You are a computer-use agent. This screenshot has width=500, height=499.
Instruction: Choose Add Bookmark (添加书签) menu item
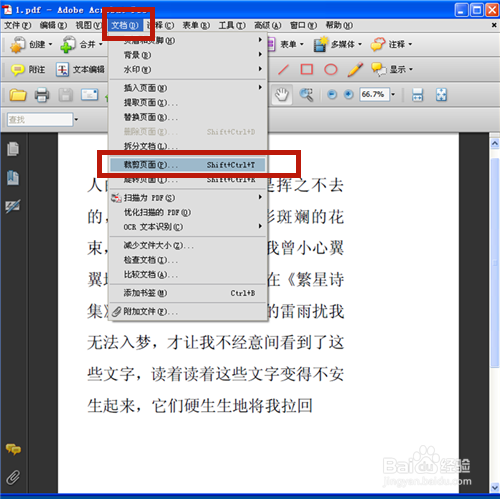pos(188,293)
